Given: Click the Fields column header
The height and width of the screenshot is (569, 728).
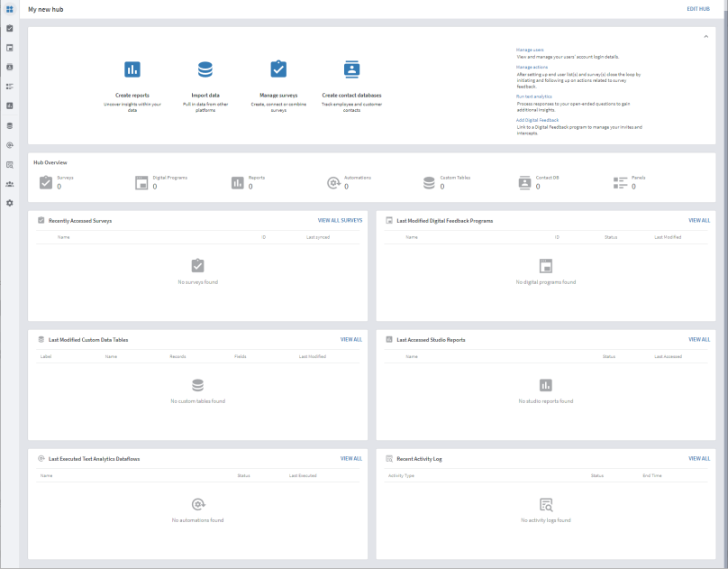Looking at the screenshot, I should 240,357.
